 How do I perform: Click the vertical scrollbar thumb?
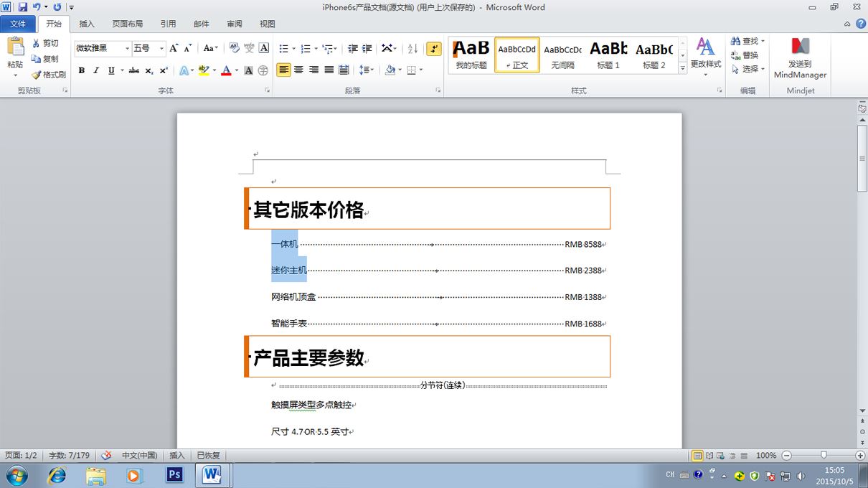(862, 158)
